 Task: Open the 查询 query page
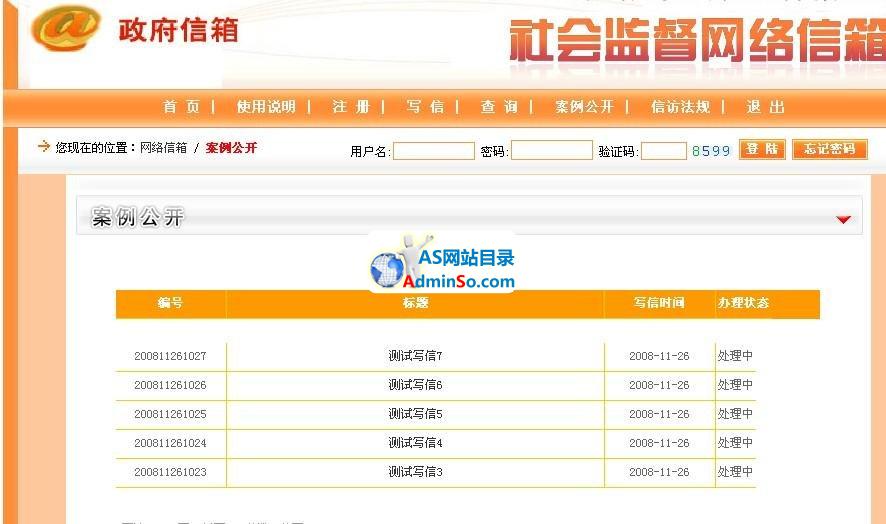tap(499, 107)
